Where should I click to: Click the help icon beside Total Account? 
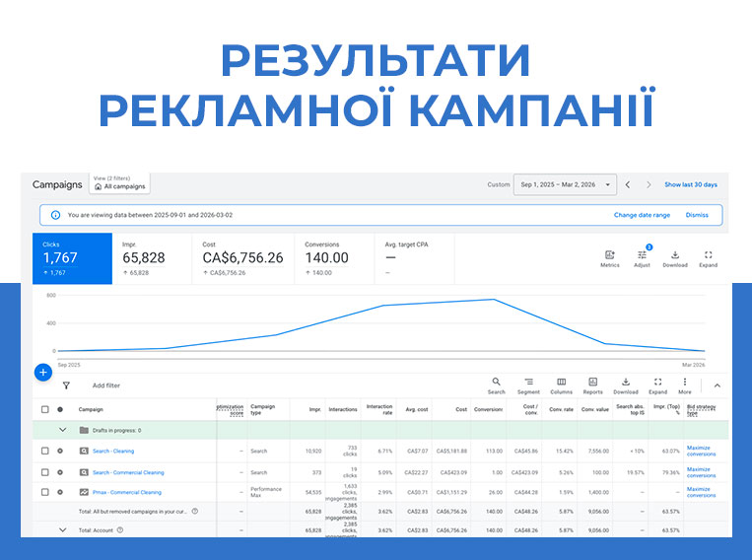[120, 530]
